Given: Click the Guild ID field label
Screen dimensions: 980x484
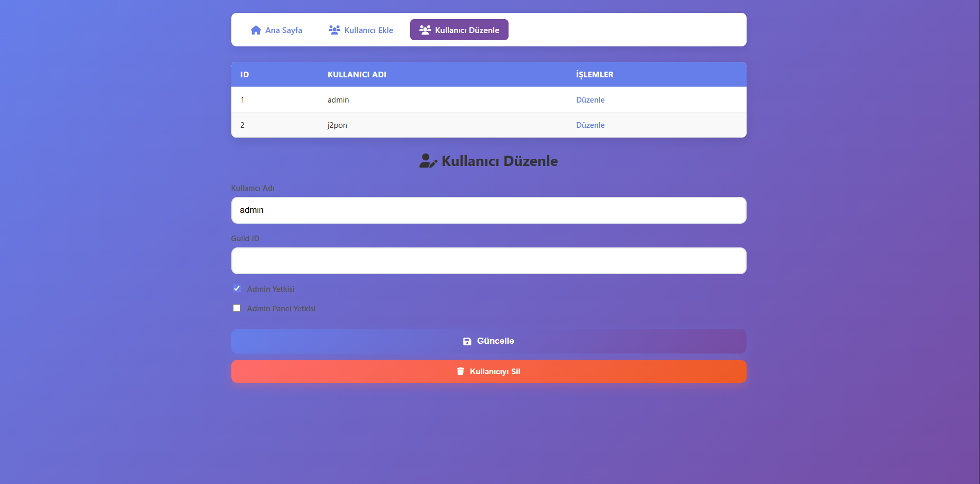Looking at the screenshot, I should coord(245,239).
